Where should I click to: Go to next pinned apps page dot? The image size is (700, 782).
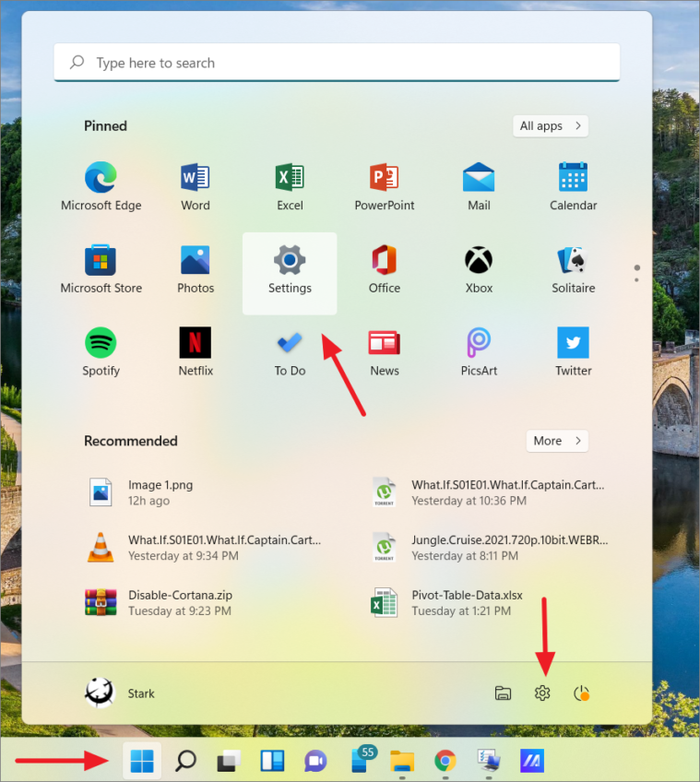click(636, 279)
